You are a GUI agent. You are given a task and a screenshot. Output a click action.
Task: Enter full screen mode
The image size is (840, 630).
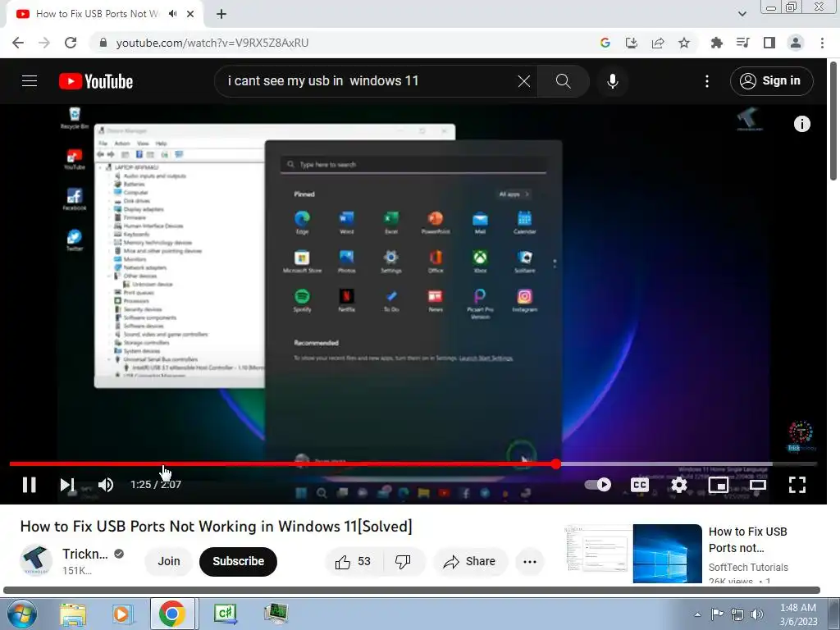point(797,485)
